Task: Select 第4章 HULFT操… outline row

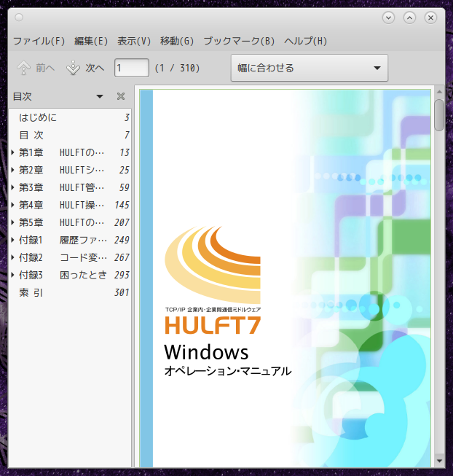Action: (70, 205)
